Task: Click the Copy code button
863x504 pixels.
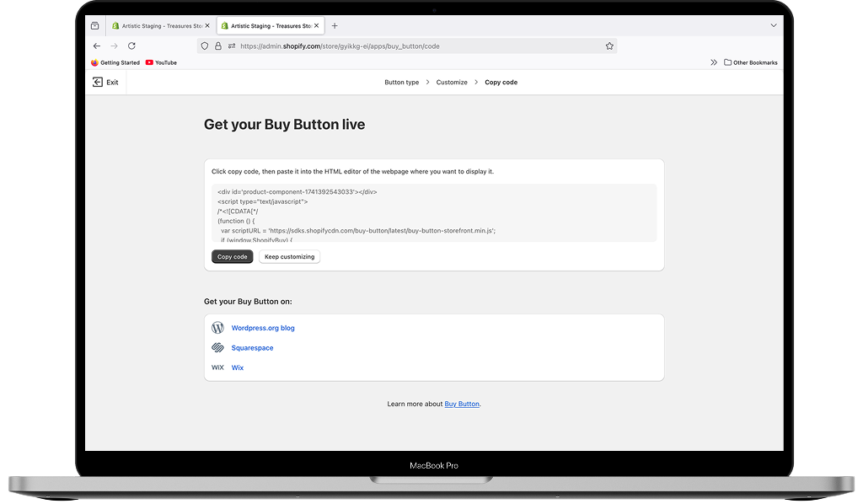Action: [233, 257]
